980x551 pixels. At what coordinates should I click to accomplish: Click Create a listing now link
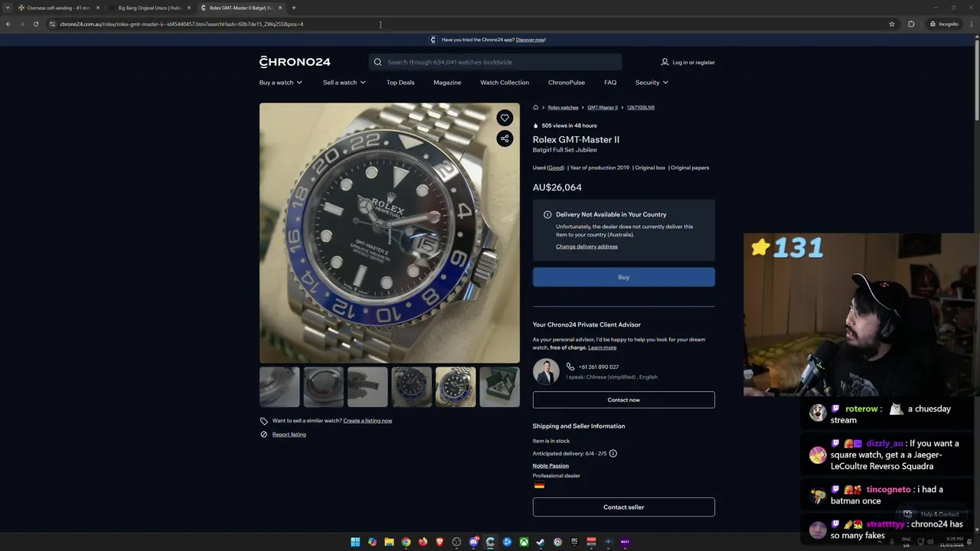[x=367, y=421]
